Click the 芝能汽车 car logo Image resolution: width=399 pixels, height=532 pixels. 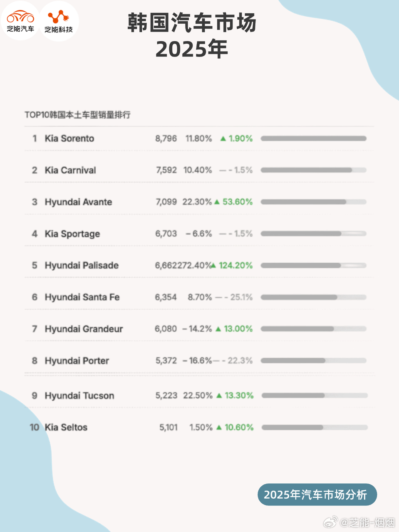point(20,21)
